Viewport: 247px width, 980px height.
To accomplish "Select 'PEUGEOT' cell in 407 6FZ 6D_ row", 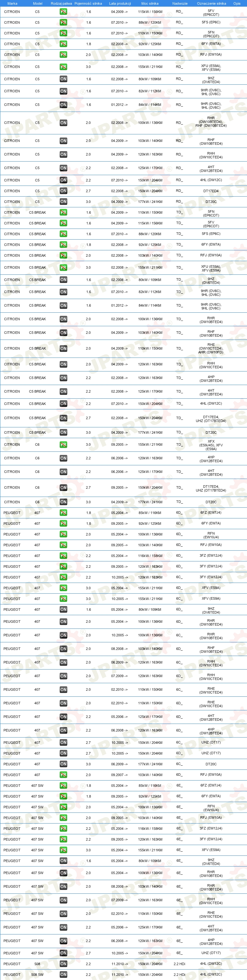I will point(12,513).
